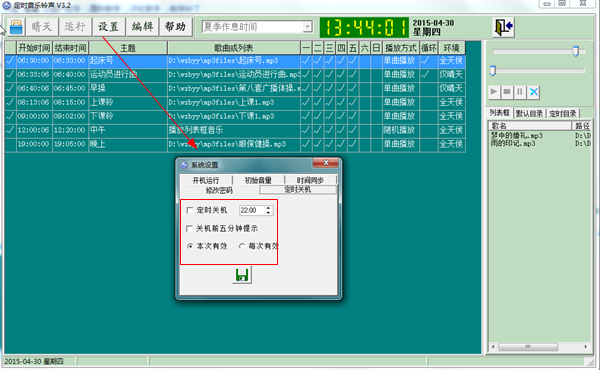Click the 随机播放 cell in 中午 row
Screen dimensions: 600x370
pyautogui.click(x=400, y=130)
